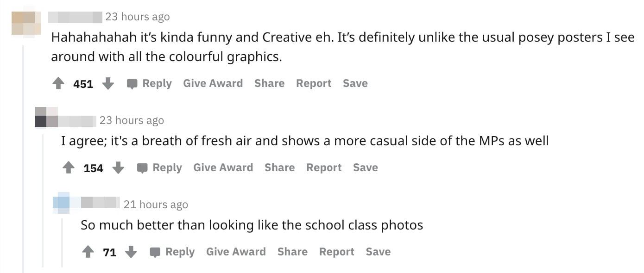Report the school class photos comment
The height and width of the screenshot is (273, 644).
pos(336,252)
